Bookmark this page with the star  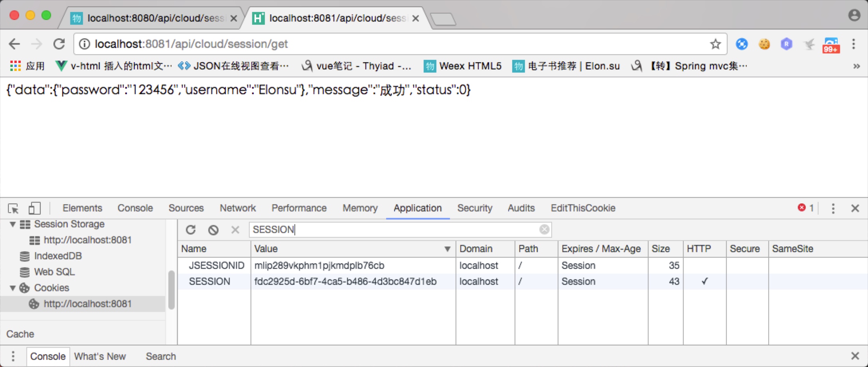pos(715,44)
